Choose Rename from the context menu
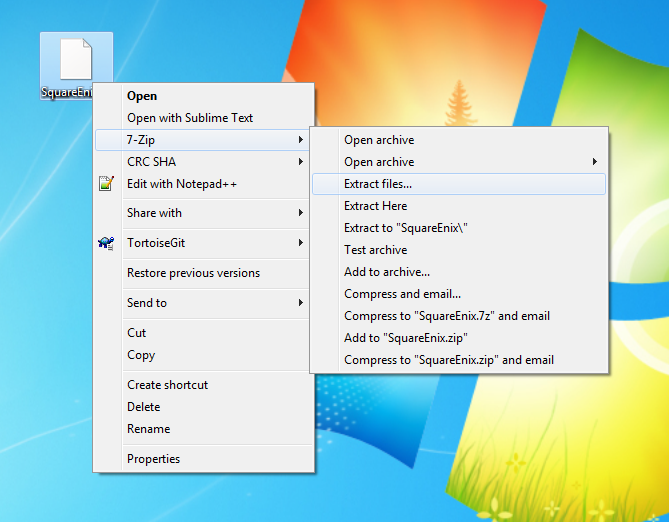This screenshot has width=669, height=523. click(204, 428)
